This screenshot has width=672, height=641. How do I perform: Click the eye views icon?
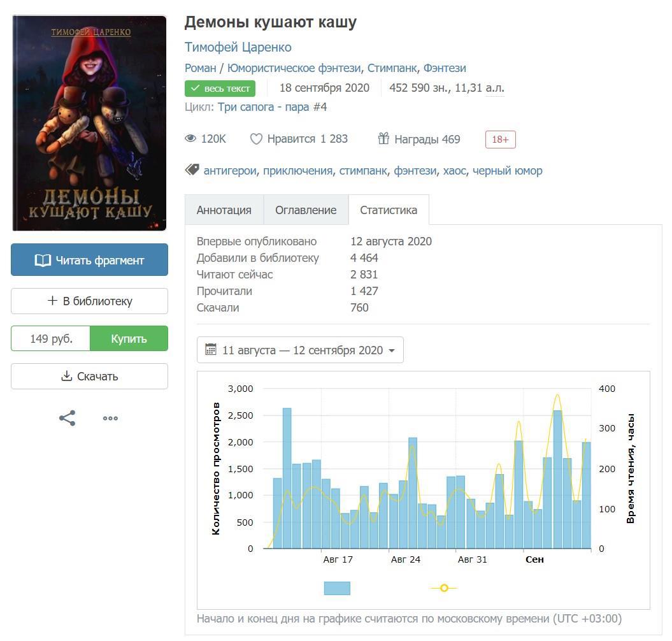pos(190,139)
